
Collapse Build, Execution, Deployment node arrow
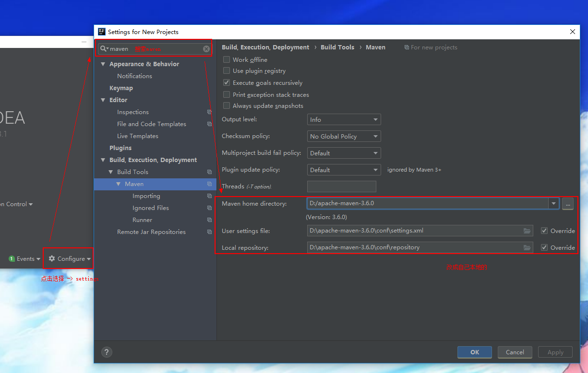103,160
